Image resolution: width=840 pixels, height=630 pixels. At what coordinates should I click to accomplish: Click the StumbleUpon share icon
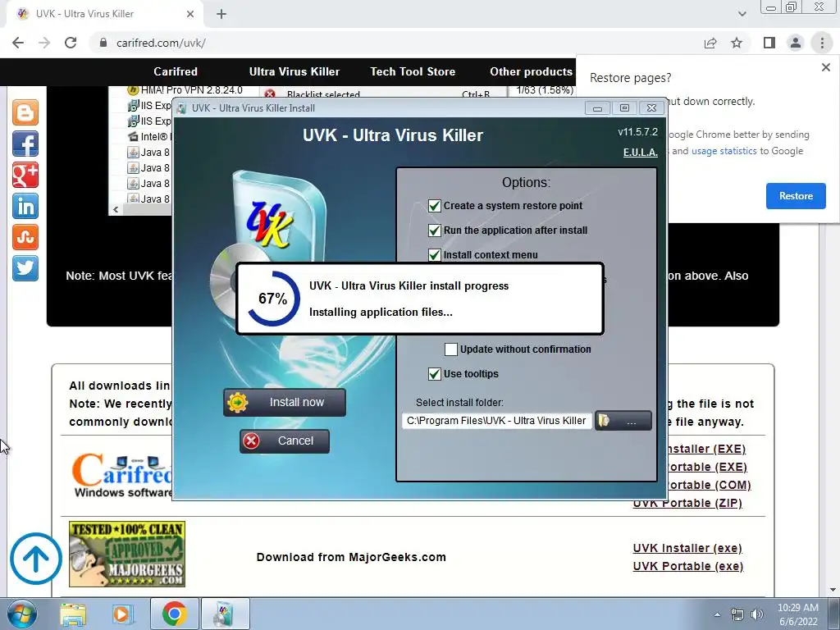(25, 237)
